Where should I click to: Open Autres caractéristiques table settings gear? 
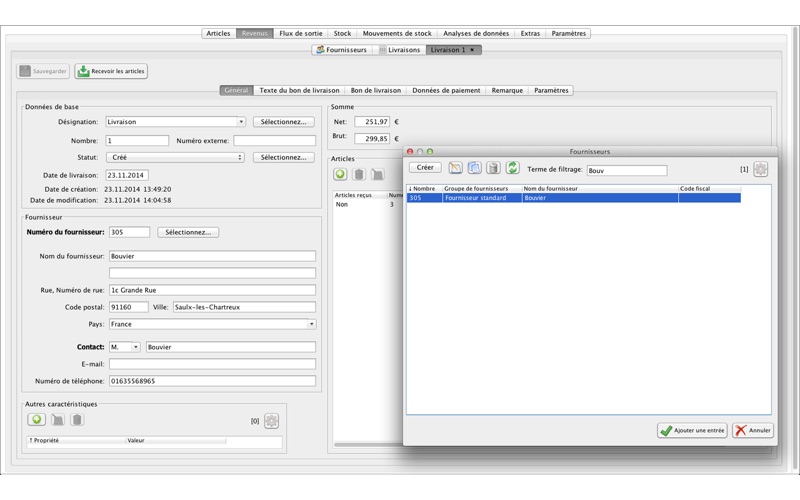271,421
